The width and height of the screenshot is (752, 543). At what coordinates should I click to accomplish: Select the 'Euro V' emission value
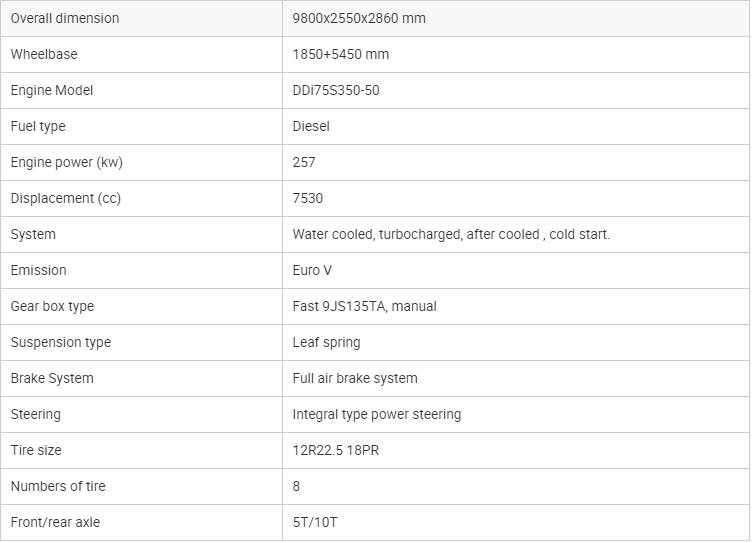point(313,270)
